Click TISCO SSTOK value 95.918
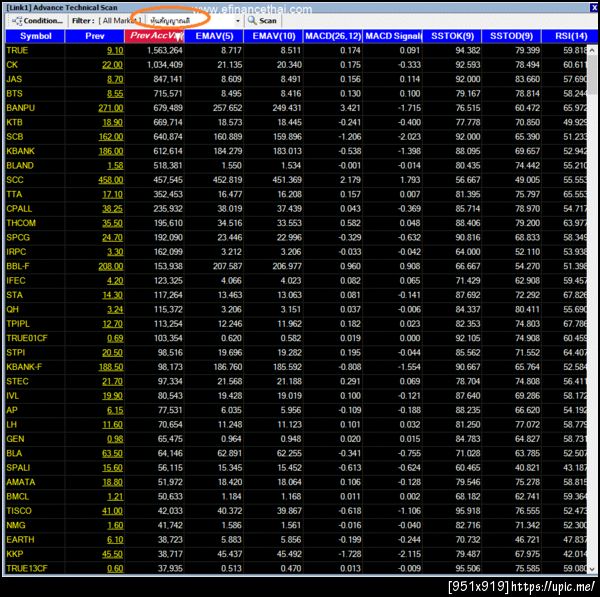600x597 pixels. [468, 511]
